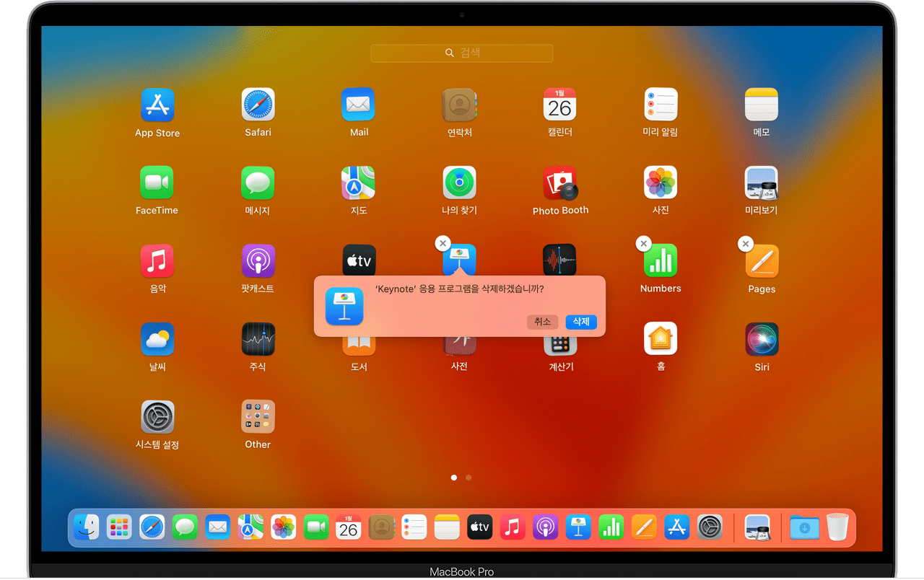Open the 주식 stocks app
Image resolution: width=924 pixels, height=580 pixels.
(258, 339)
